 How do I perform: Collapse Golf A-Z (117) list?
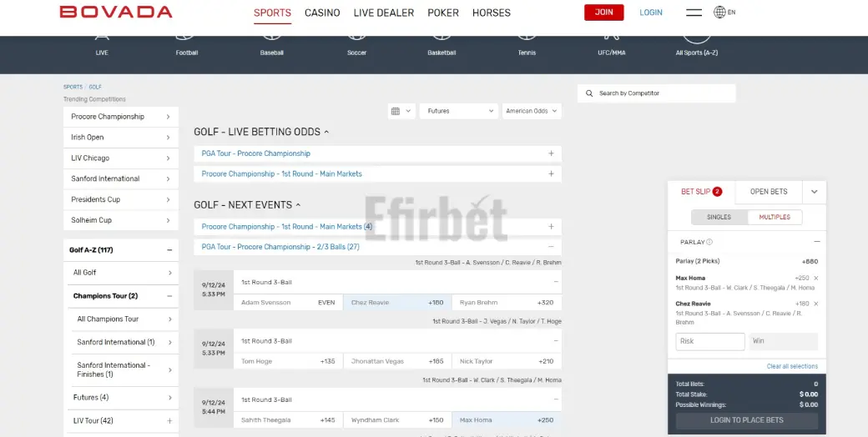(121, 250)
